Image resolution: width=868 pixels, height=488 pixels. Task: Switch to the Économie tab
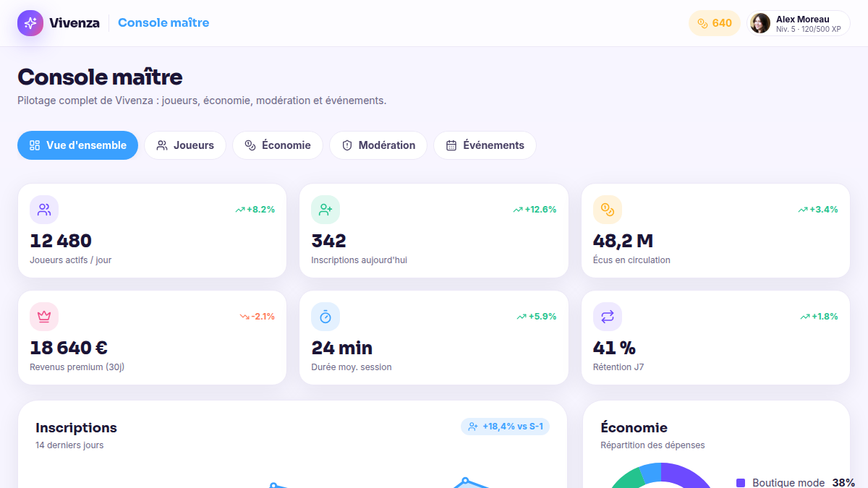(278, 145)
